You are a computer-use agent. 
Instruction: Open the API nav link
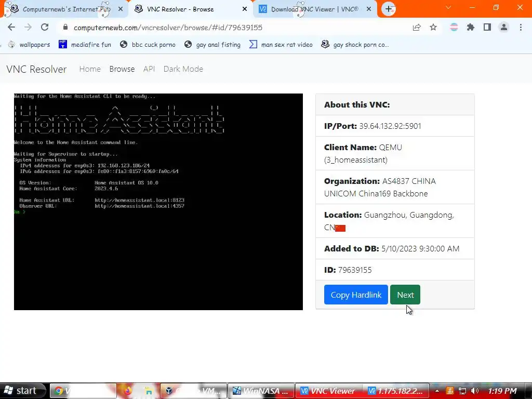pos(149,69)
